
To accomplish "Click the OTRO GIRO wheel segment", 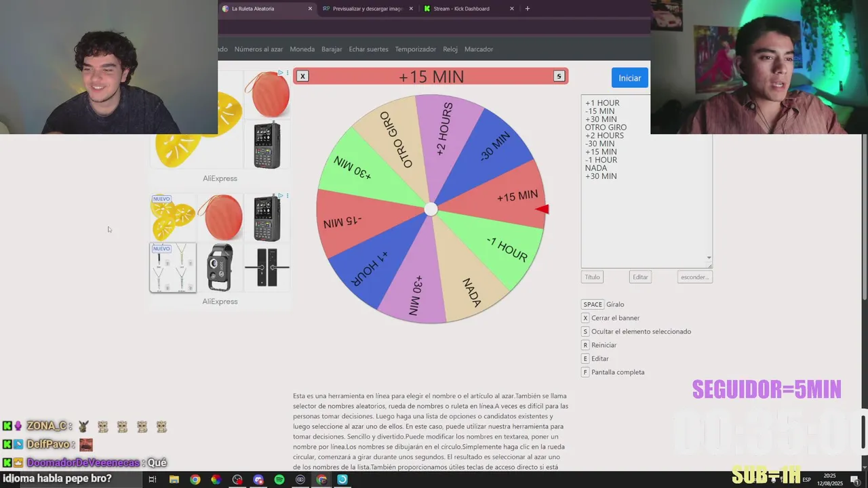I will point(397,139).
